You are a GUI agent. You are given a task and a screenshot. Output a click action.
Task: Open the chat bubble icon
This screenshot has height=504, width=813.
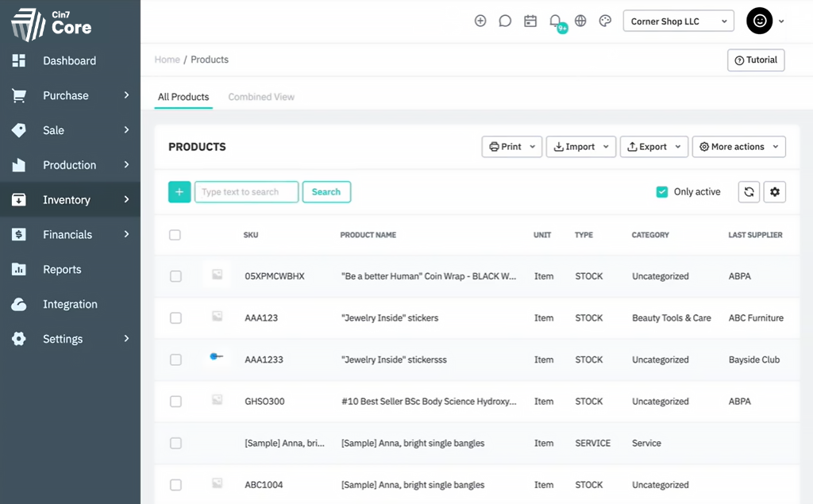click(x=505, y=21)
